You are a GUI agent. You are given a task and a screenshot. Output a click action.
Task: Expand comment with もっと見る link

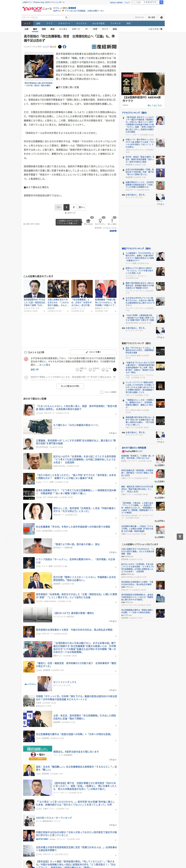[45, 365]
